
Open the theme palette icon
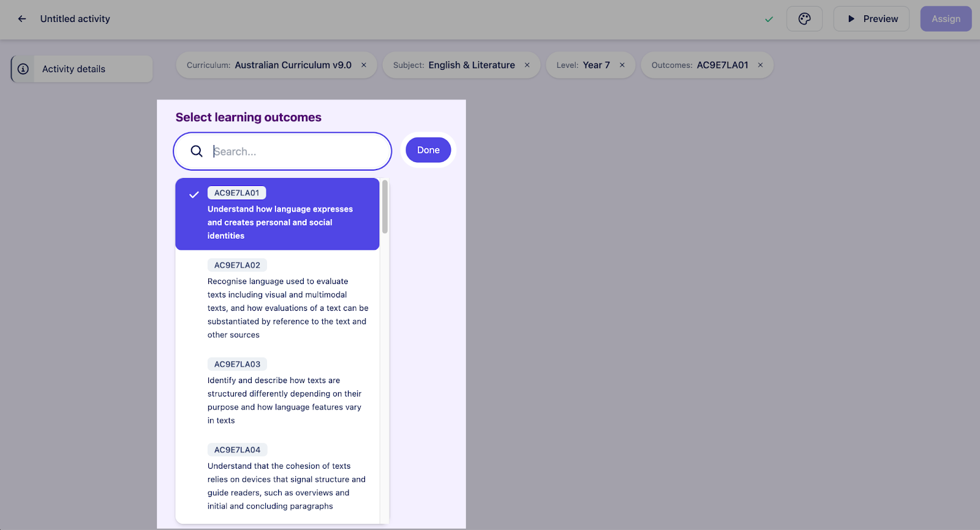click(x=804, y=19)
